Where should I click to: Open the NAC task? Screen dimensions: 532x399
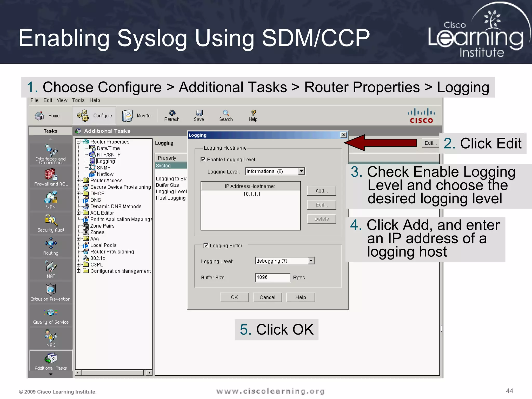(x=51, y=338)
